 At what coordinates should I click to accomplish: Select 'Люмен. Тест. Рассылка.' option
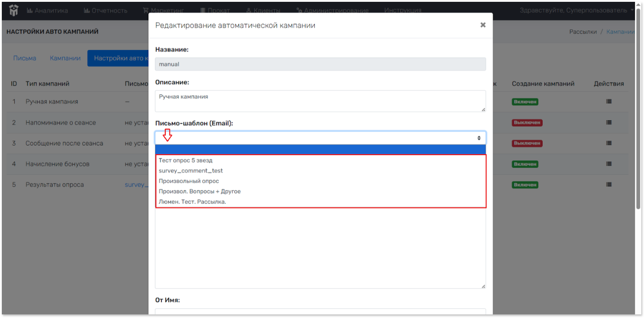coord(192,202)
